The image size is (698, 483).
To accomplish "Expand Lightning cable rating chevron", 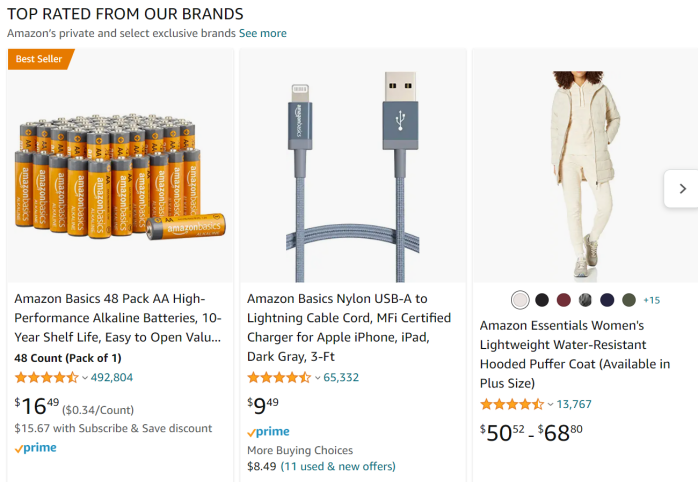I will pyautogui.click(x=317, y=378).
